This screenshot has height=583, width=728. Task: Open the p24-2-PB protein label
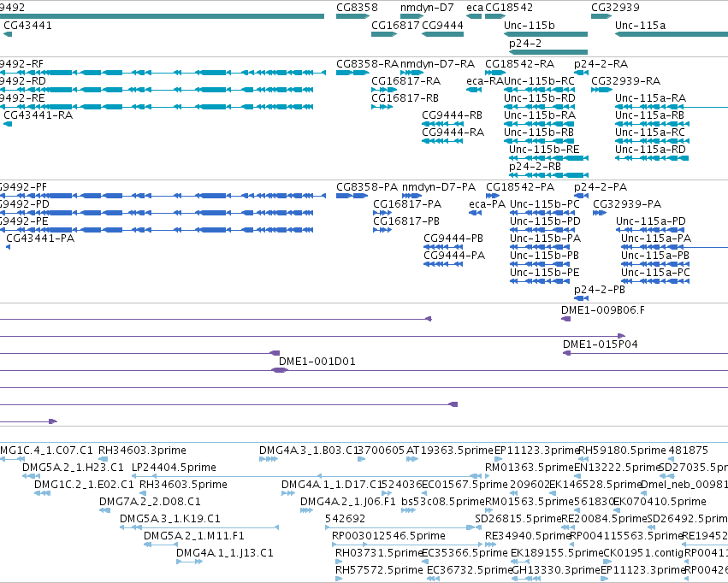[600, 290]
